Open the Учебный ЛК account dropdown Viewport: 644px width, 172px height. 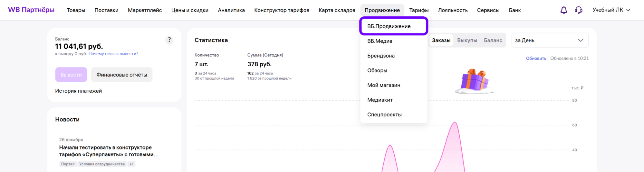[611, 10]
